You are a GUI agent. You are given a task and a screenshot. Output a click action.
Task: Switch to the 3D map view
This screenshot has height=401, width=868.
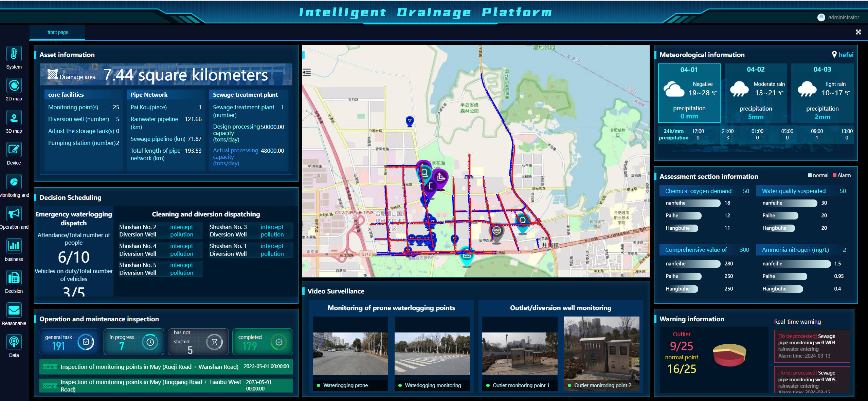click(x=14, y=118)
